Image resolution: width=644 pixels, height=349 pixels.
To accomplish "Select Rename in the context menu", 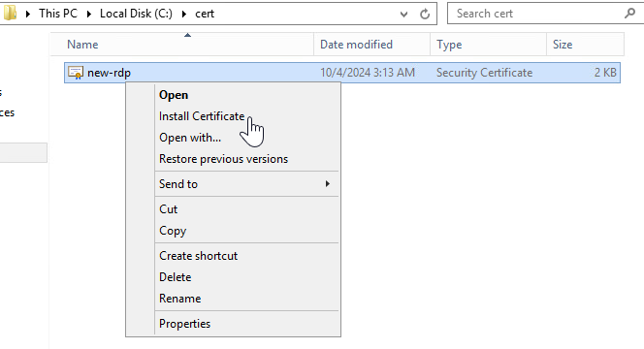I will (179, 299).
